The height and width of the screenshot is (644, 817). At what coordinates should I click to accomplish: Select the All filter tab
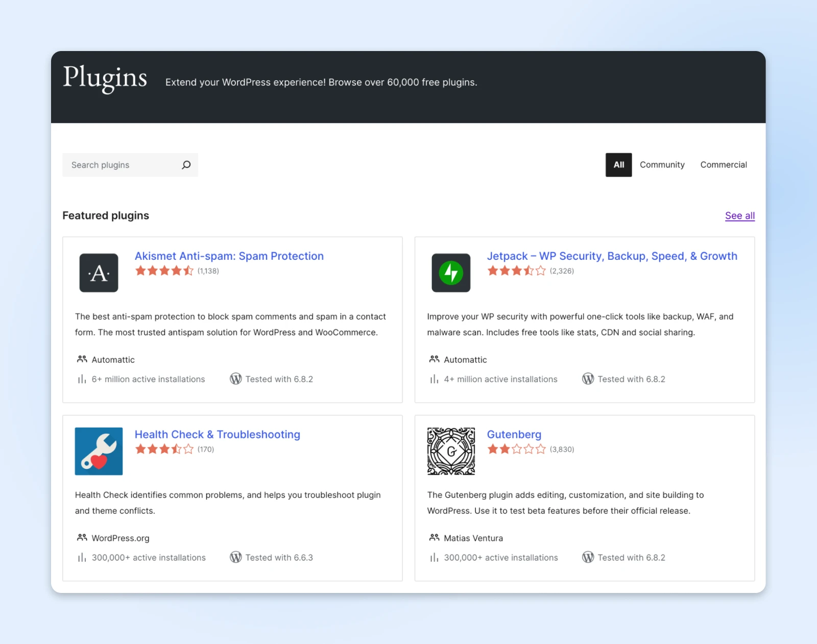(618, 165)
